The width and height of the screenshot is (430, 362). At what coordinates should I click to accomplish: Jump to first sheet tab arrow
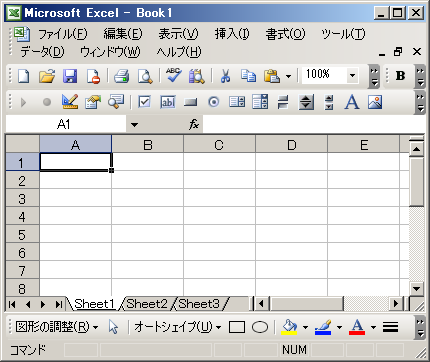[x=12, y=304]
